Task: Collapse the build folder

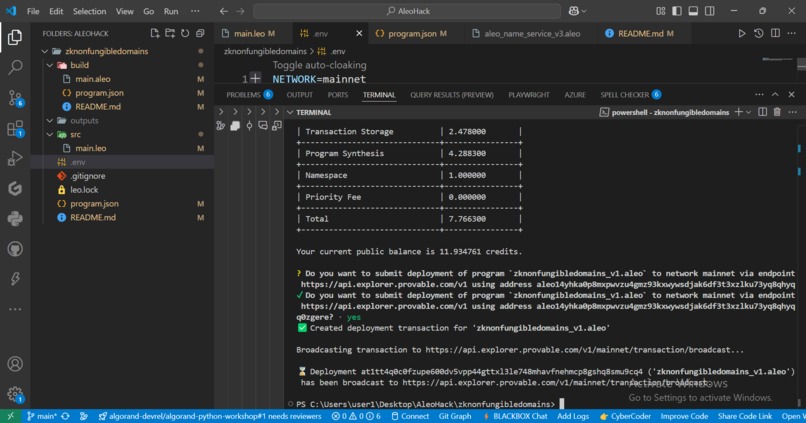Action: [50, 65]
